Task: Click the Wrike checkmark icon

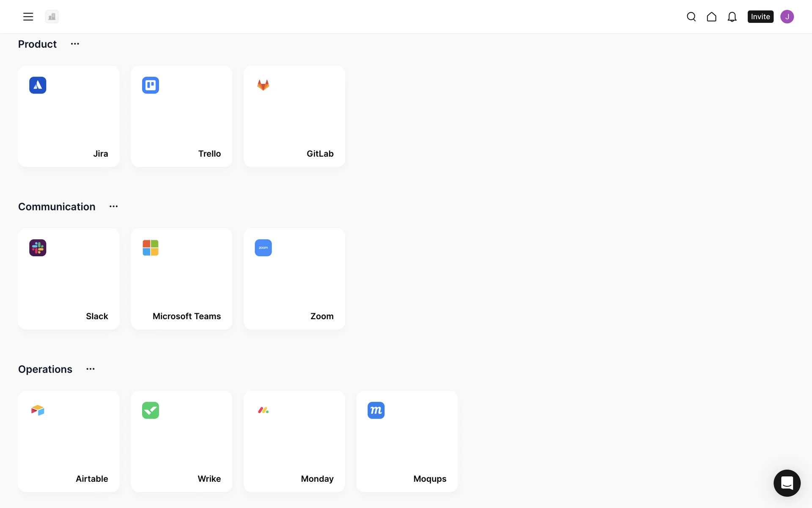Action: pos(151,410)
